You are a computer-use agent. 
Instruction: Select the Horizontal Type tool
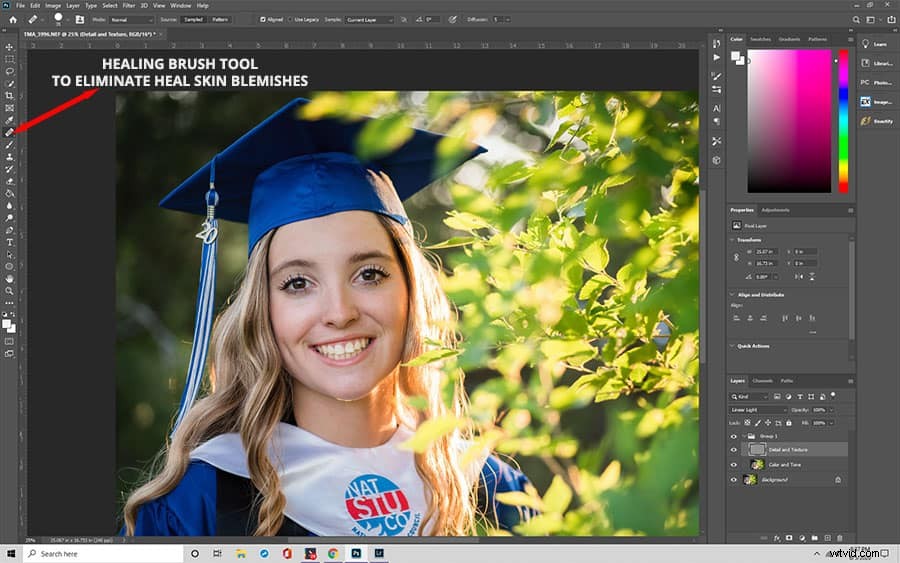(9, 242)
